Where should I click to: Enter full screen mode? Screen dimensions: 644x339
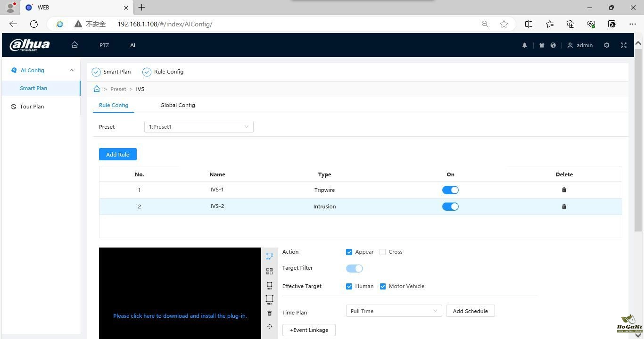[x=623, y=45]
